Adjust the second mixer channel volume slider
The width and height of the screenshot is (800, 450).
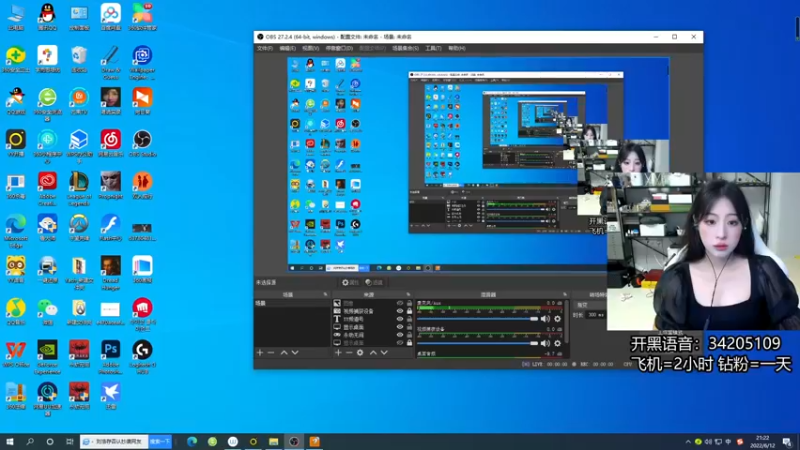click(478, 343)
